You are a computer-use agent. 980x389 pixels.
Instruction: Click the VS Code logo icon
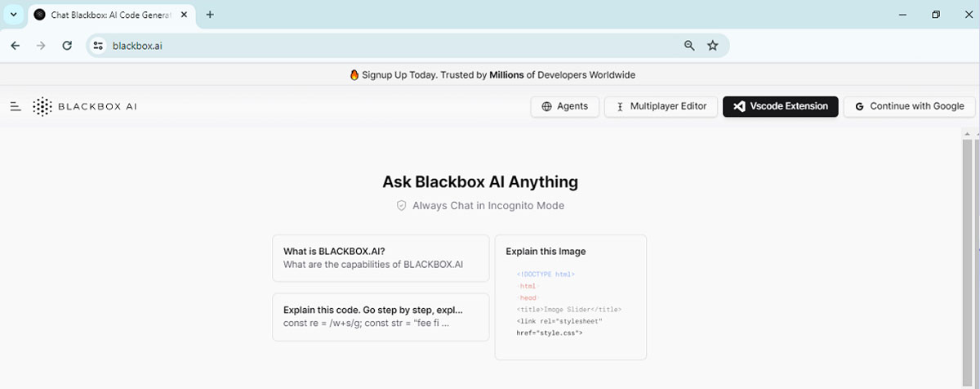[739, 106]
